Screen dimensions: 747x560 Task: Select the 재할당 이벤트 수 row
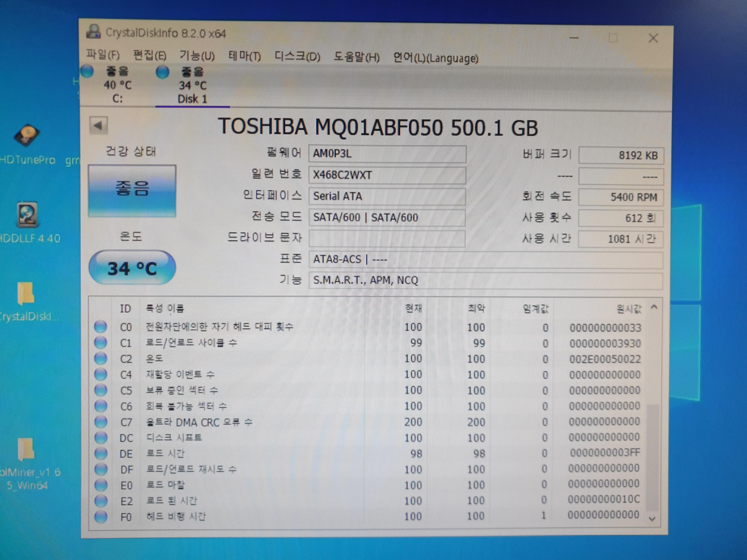tap(367, 374)
